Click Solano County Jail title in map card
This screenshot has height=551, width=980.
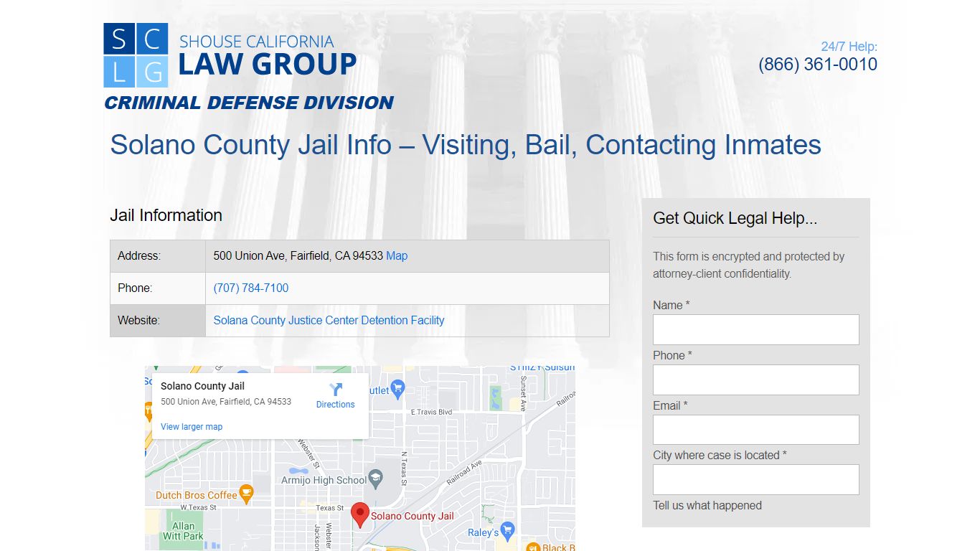tap(202, 386)
